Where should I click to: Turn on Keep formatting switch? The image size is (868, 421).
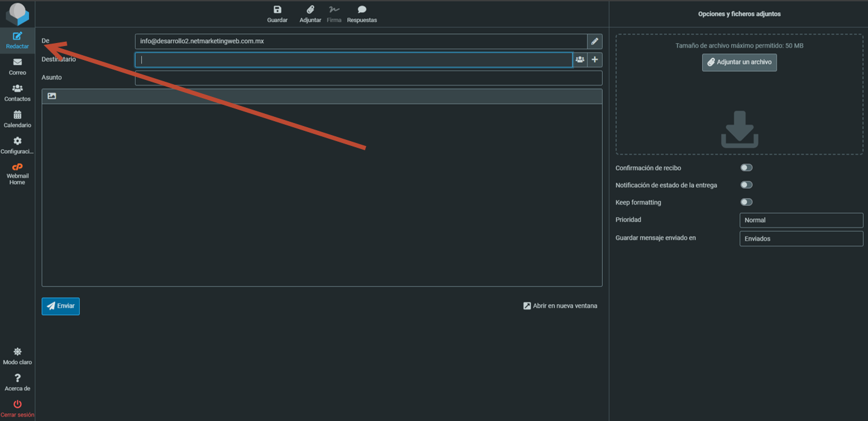(746, 202)
